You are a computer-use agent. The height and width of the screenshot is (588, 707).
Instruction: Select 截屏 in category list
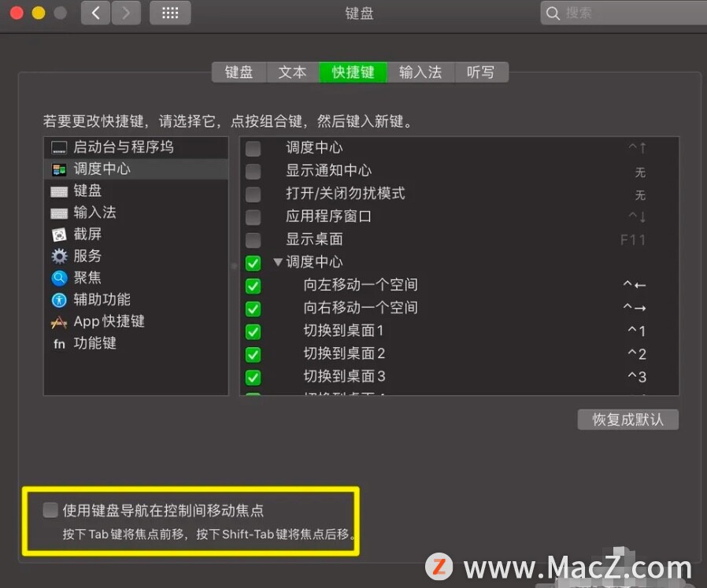click(136, 235)
